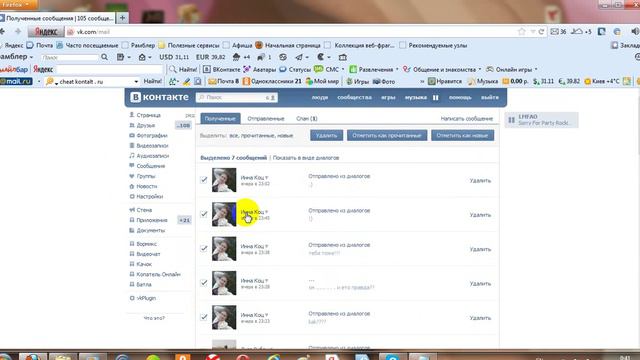Open the cheat kontakt.ru search dropdown
The height and width of the screenshot is (360, 640).
point(136,82)
